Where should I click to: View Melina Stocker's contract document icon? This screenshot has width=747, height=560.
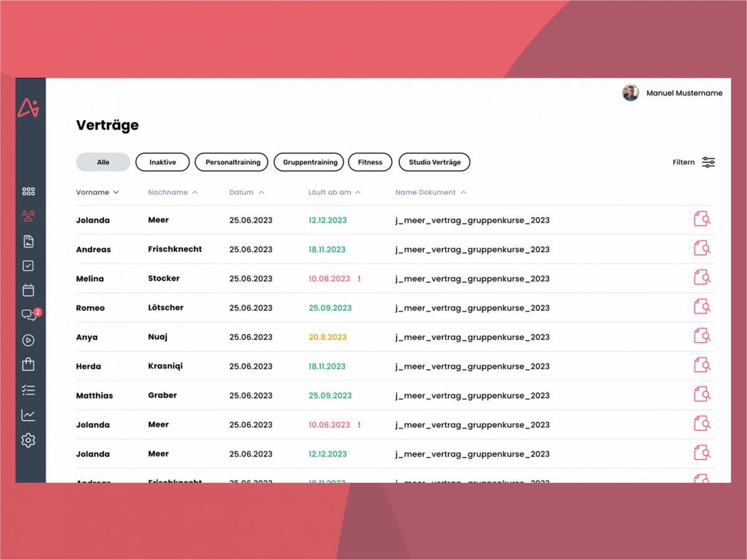(702, 278)
